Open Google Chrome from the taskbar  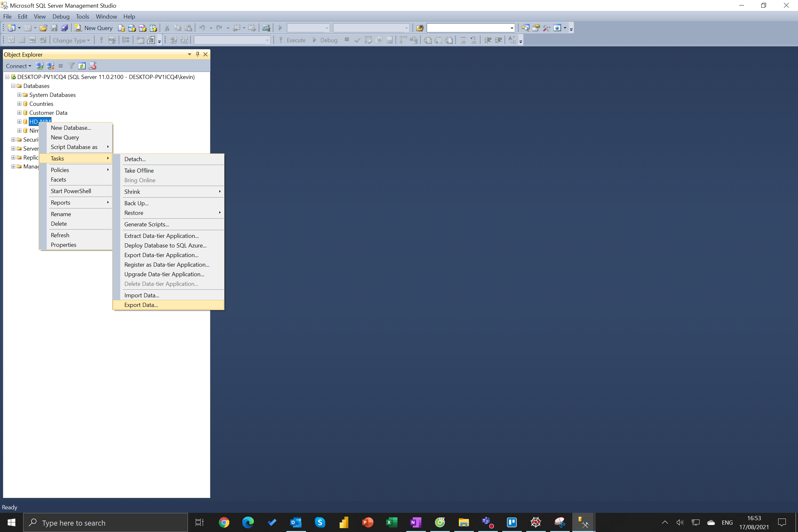coord(224,522)
